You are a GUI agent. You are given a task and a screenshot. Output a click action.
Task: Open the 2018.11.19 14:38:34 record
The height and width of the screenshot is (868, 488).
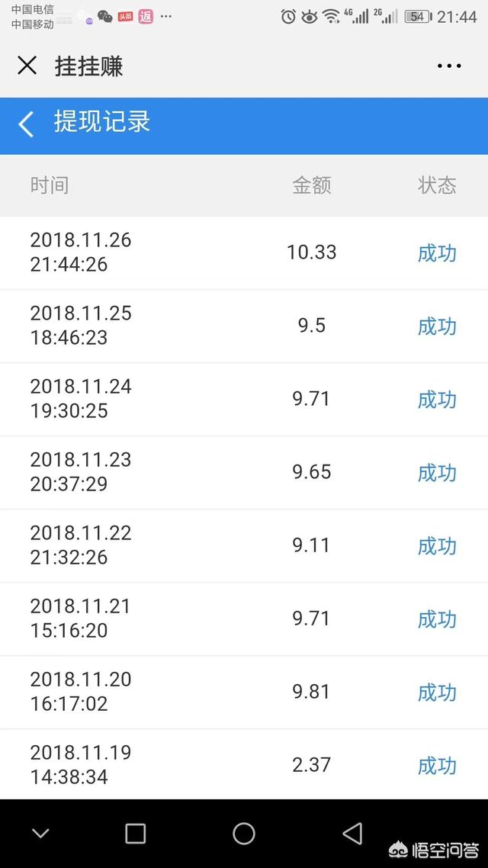coord(81,765)
